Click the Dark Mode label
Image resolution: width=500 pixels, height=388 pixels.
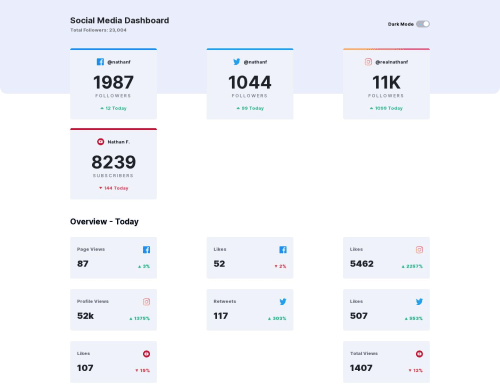click(401, 24)
